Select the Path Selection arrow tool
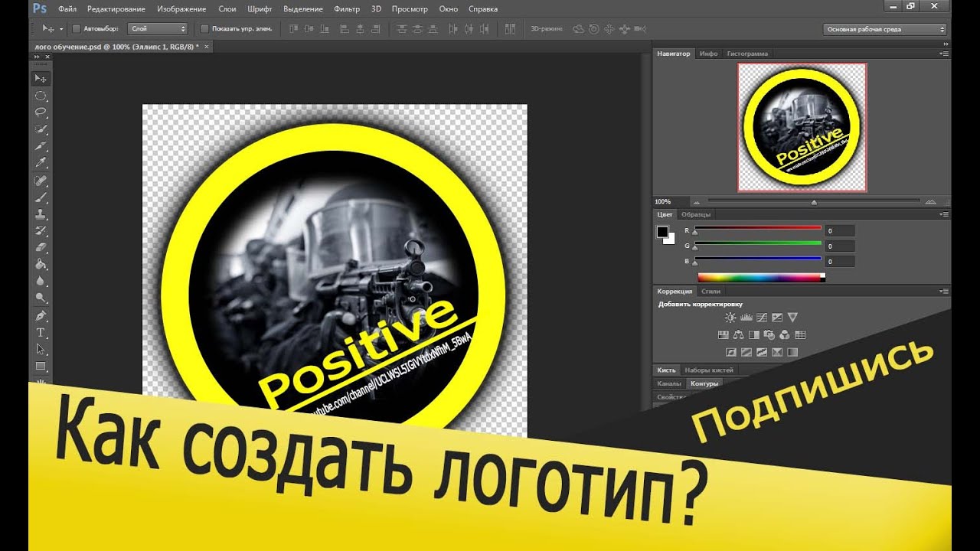The image size is (980, 551). tap(41, 349)
